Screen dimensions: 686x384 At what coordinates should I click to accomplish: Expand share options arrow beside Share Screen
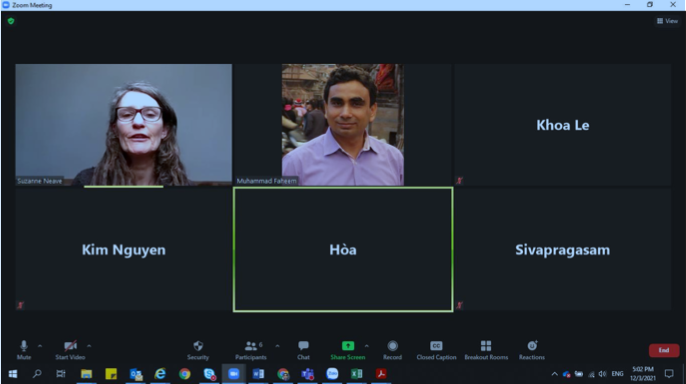pyautogui.click(x=367, y=346)
